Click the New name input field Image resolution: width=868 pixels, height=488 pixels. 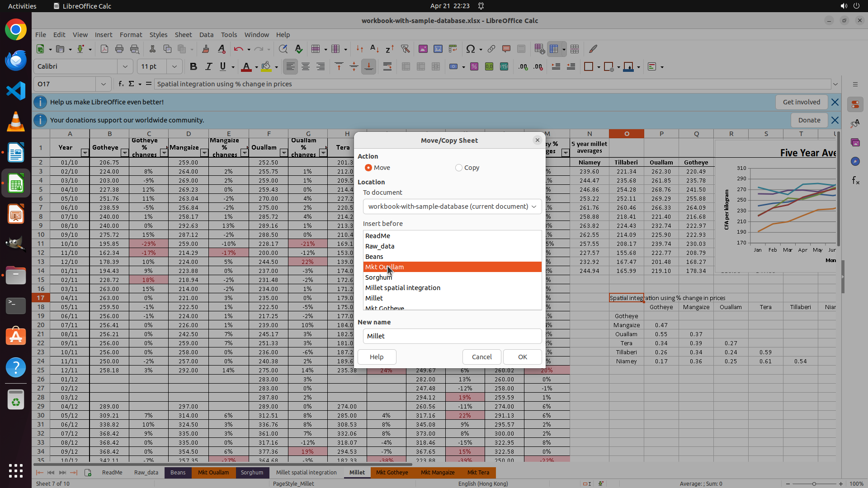point(452,336)
